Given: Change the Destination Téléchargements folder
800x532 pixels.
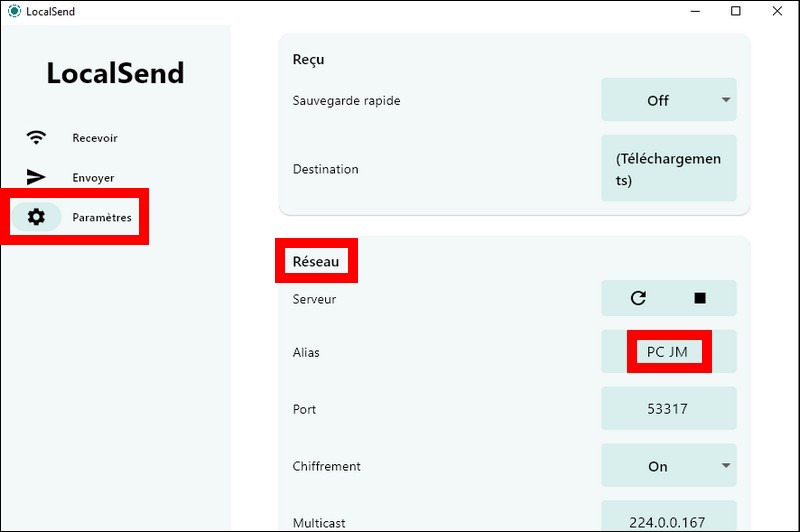Looking at the screenshot, I should click(669, 168).
